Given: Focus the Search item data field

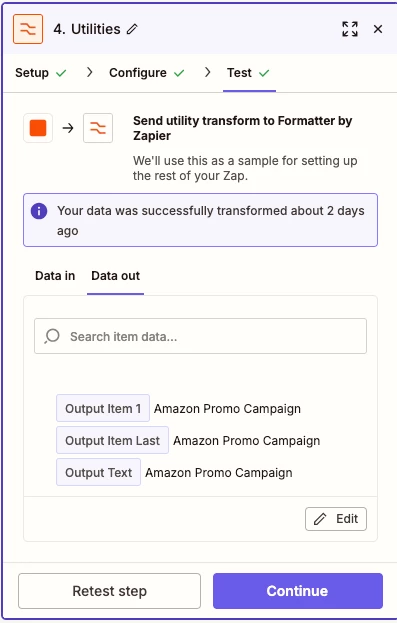Looking at the screenshot, I should (x=200, y=336).
